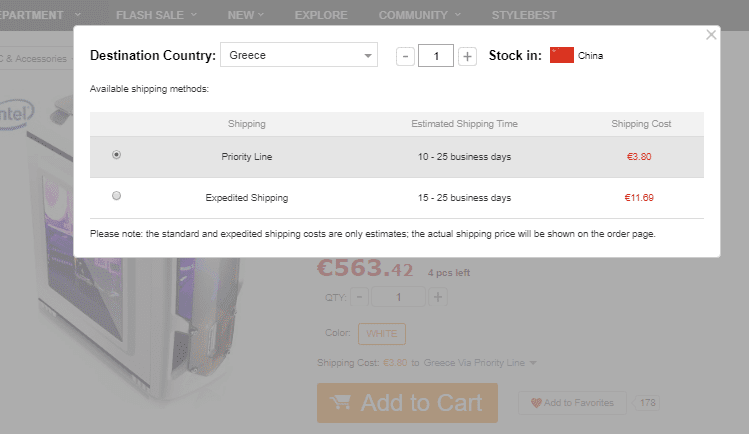Viewport: 749px width, 434px height.
Task: Click the heart favorites icon
Action: 536,403
